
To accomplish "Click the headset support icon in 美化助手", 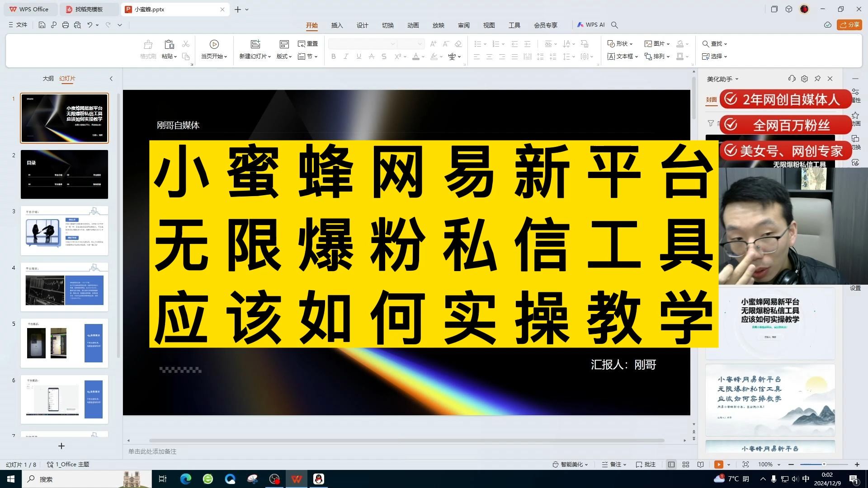I will [792, 79].
